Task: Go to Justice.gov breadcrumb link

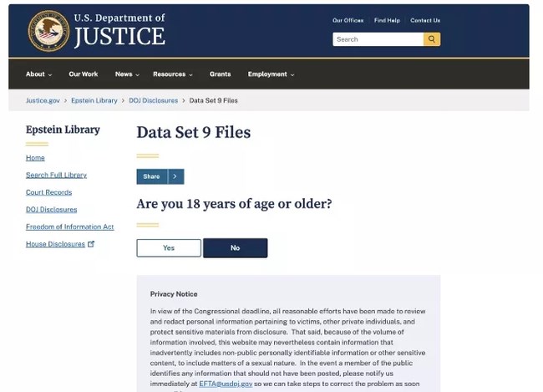Action: [43, 100]
